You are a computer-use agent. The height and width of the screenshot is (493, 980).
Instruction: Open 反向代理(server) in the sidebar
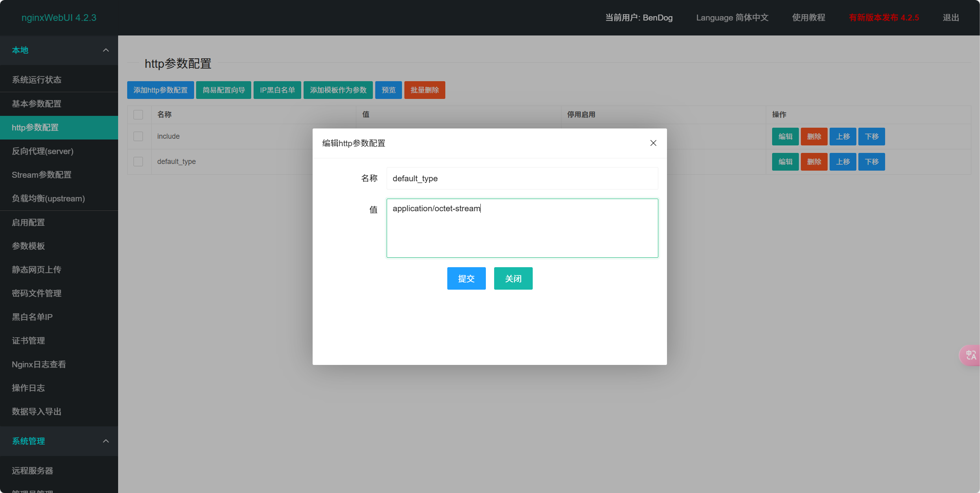tap(43, 151)
